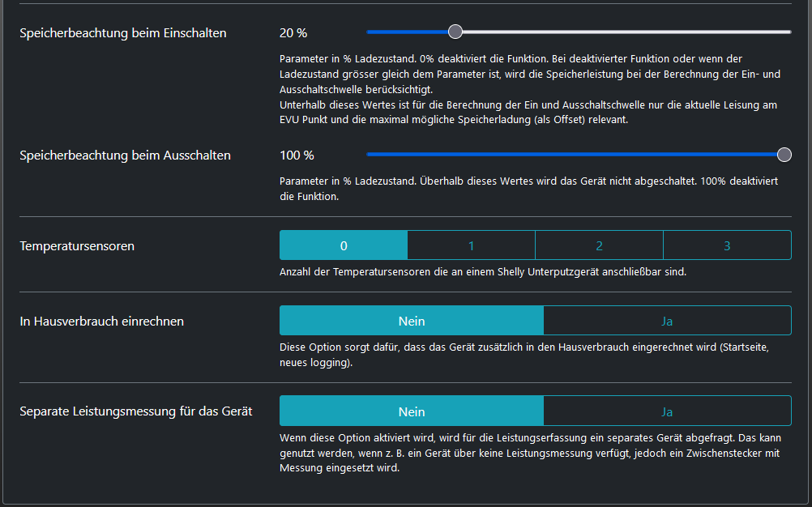
Task: Click the 100 % value of Ausschalten slider
Action: coord(297,156)
